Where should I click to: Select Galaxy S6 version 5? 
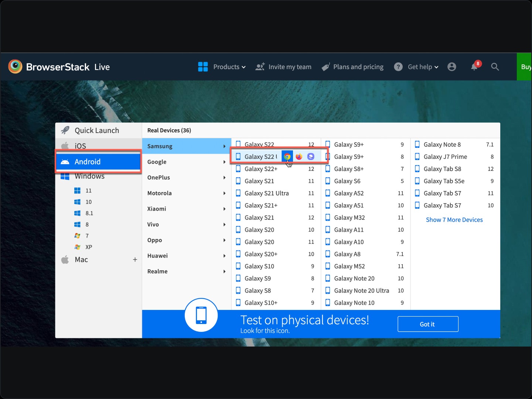click(365, 181)
